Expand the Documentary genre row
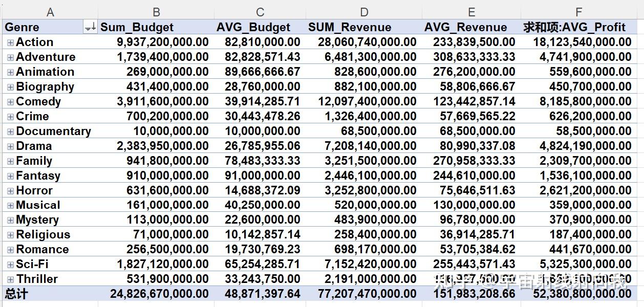The height and width of the screenshot is (307, 644). point(10,132)
